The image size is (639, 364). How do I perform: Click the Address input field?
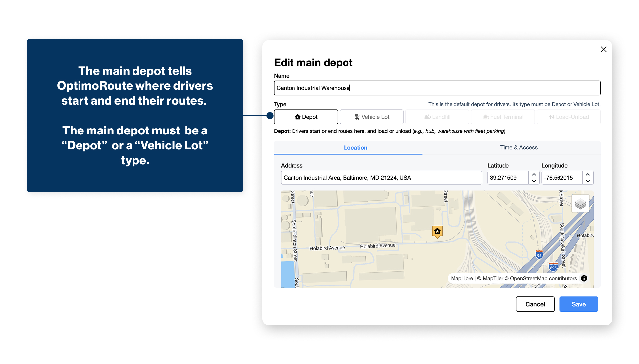pyautogui.click(x=381, y=178)
